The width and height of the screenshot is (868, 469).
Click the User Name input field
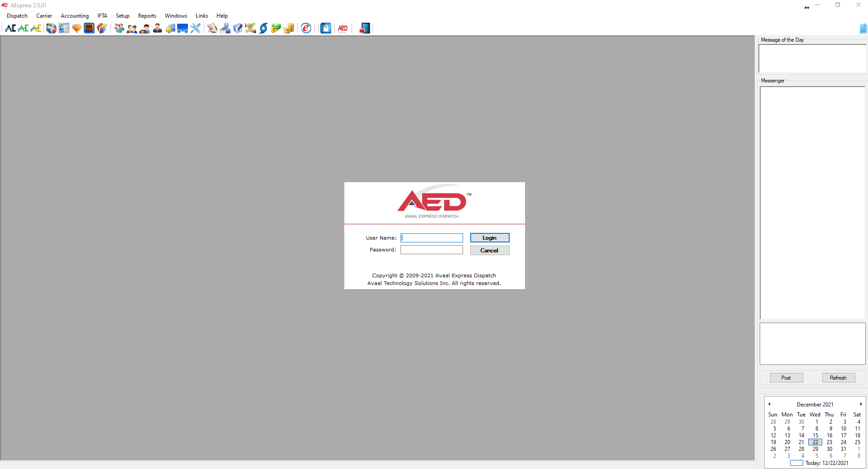(431, 237)
